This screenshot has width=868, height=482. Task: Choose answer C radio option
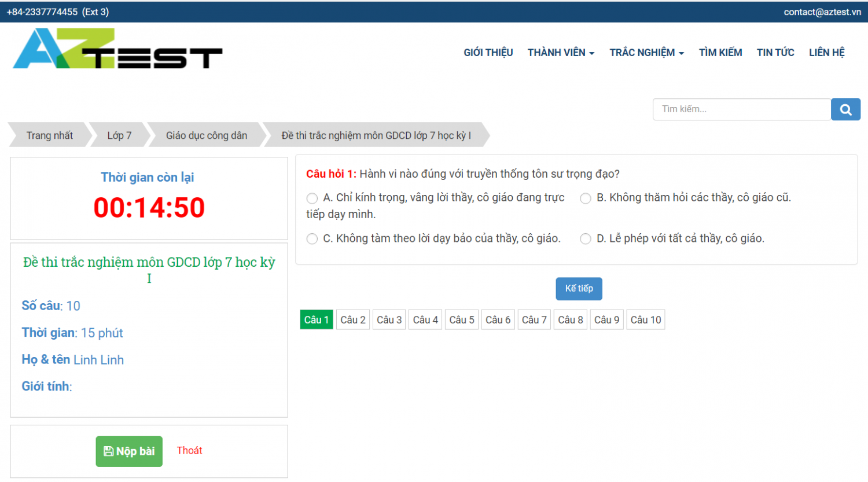312,239
